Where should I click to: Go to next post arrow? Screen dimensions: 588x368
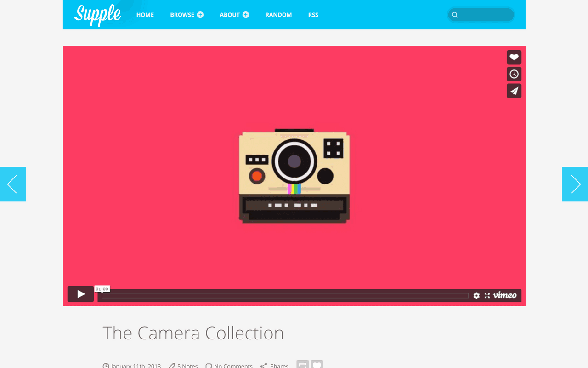(x=575, y=184)
